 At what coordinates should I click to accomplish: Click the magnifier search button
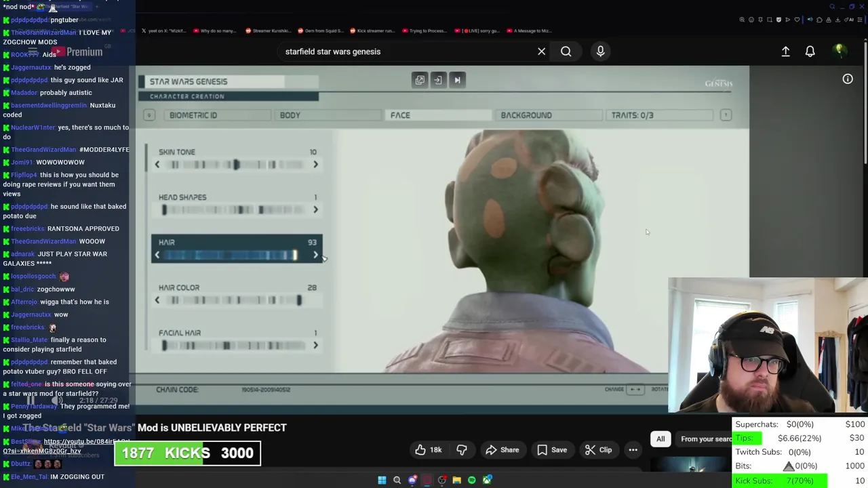click(566, 52)
